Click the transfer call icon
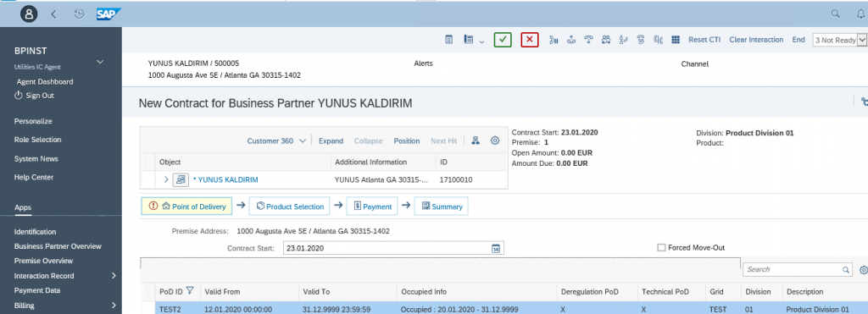The width and height of the screenshot is (868, 314). [x=624, y=40]
